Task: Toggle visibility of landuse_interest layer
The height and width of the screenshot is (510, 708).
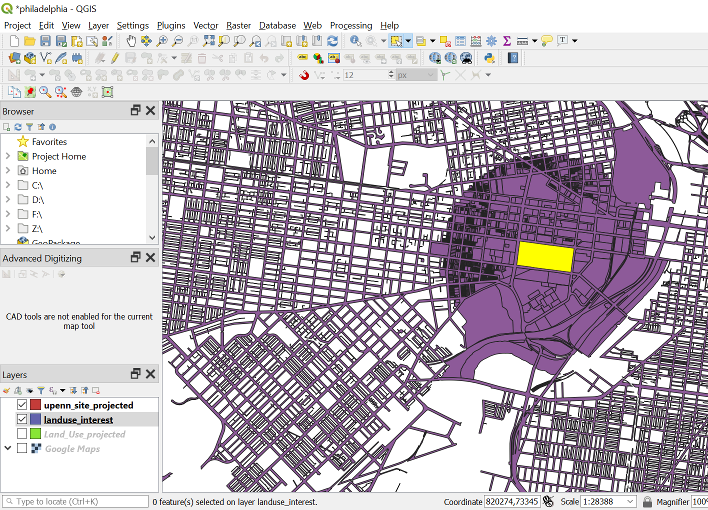Action: [x=22, y=420]
